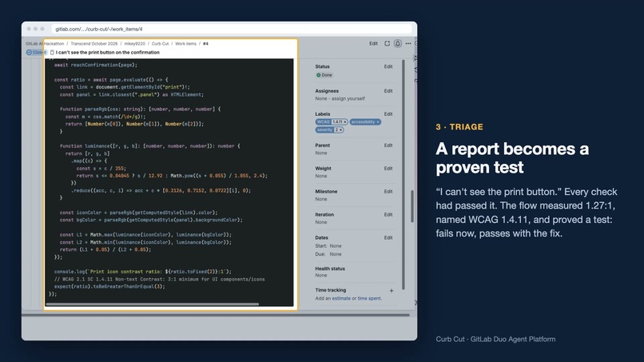This screenshot has width=644, height=362.
Task: Click the 'Start: None' date row
Action: point(328,245)
